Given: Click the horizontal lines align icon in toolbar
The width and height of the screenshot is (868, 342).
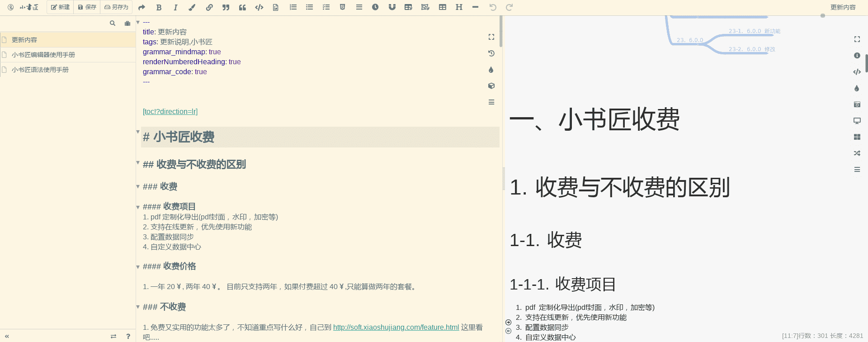Looking at the screenshot, I should coord(359,7).
